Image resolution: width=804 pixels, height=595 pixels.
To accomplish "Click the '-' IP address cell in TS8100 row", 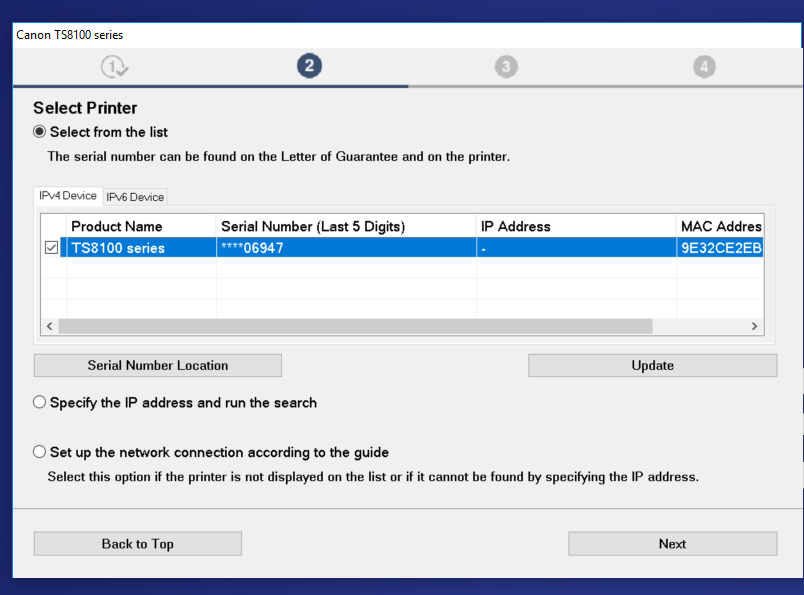I will click(576, 248).
